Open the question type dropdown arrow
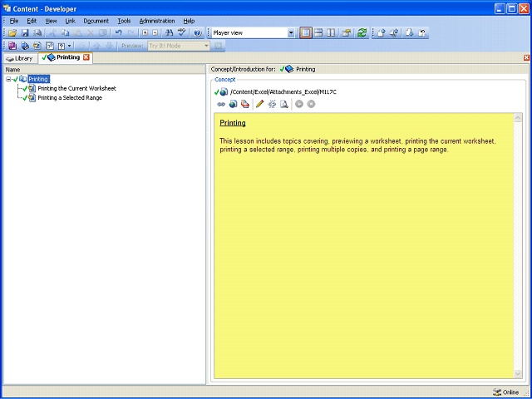The image size is (532, 399). click(70, 46)
